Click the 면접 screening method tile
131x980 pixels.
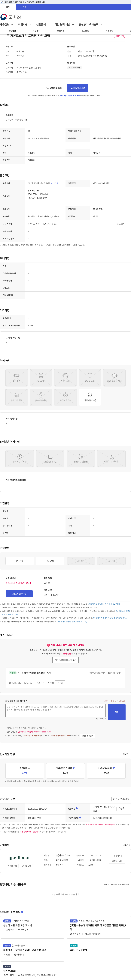point(50,561)
